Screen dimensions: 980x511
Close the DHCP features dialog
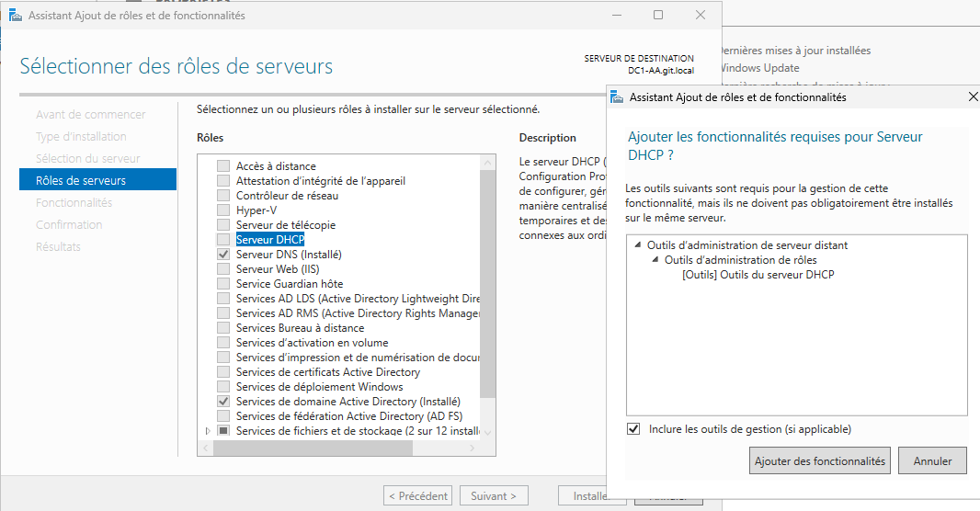[x=972, y=97]
